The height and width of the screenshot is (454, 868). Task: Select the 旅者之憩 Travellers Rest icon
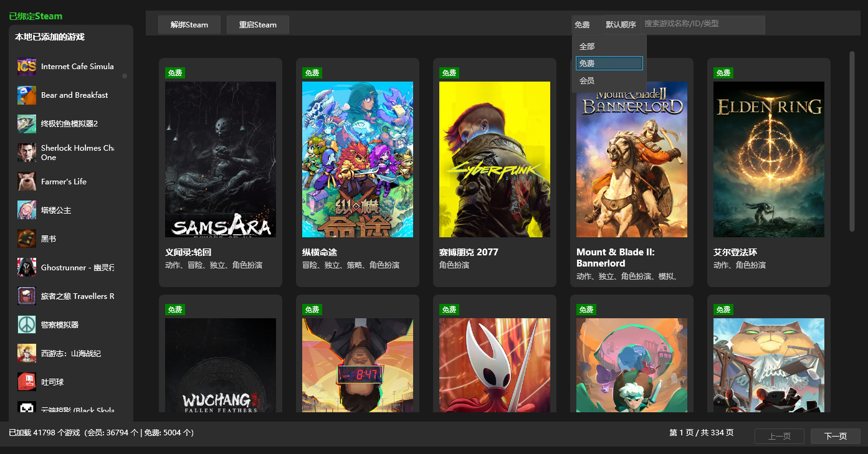click(27, 296)
